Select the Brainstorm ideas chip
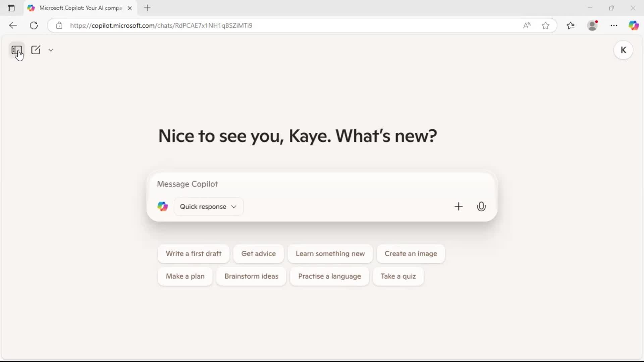 [251, 276]
